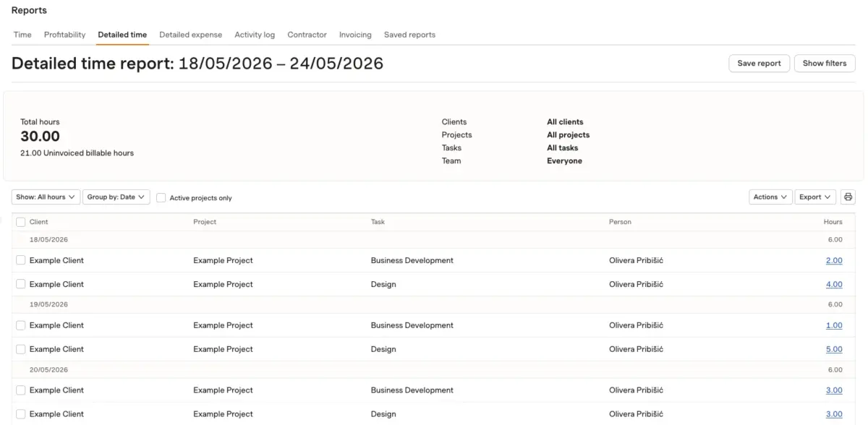Tick checkbox for 19/05 Business Development row
Image resolution: width=868 pixels, height=425 pixels.
20,325
